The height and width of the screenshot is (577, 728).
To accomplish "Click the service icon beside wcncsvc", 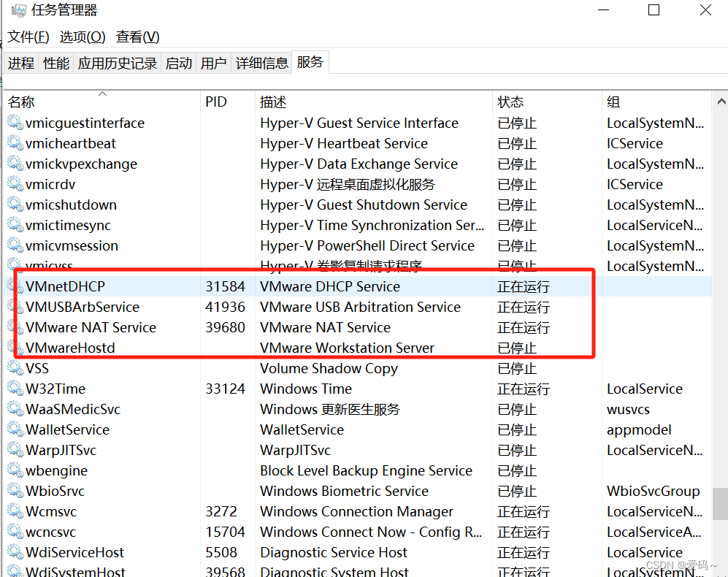I will [x=15, y=532].
